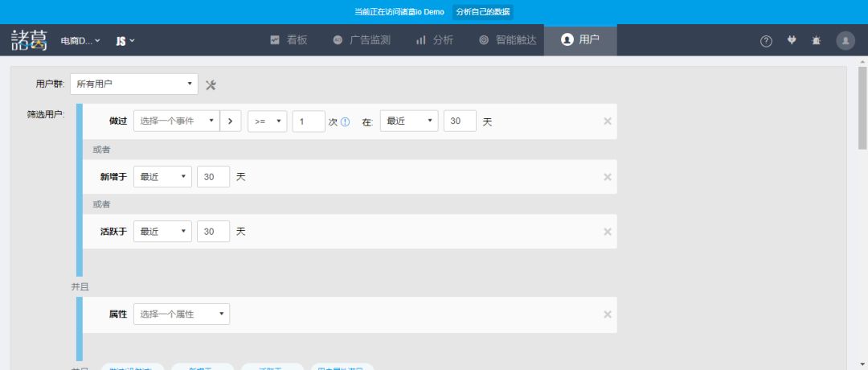Select the 用户 tab
This screenshot has width=868, height=370.
click(x=580, y=40)
